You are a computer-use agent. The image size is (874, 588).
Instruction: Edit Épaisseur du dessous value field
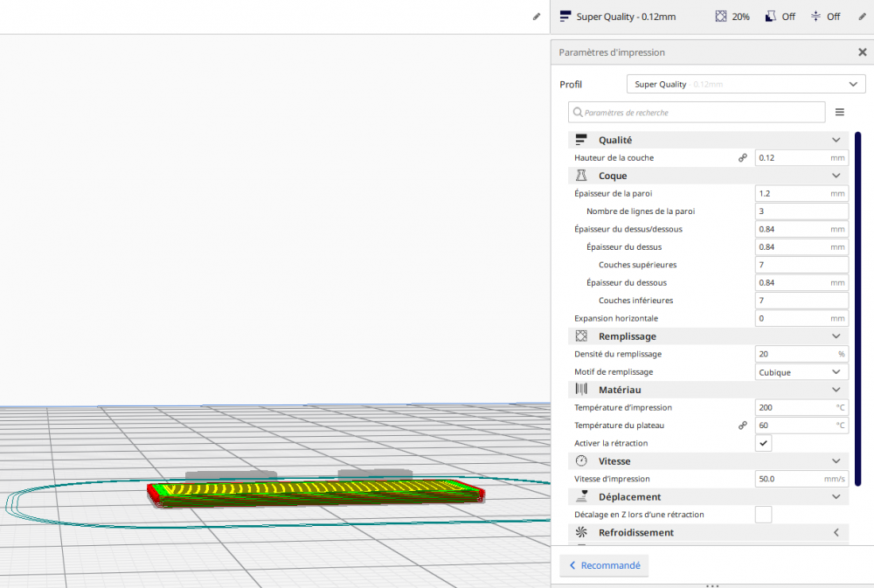801,282
